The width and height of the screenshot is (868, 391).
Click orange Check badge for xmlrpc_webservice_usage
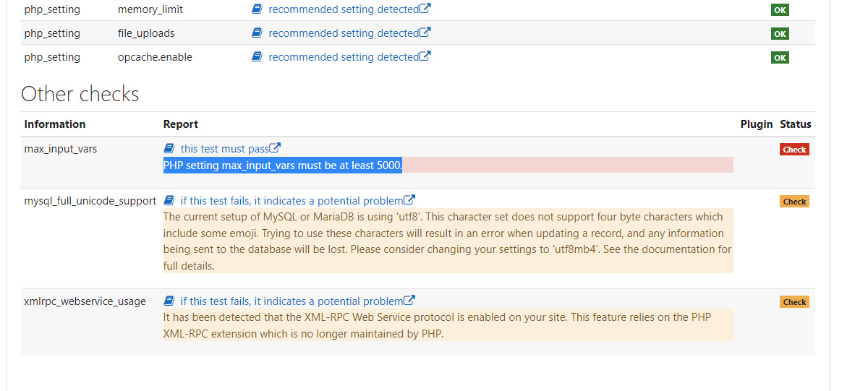point(794,302)
